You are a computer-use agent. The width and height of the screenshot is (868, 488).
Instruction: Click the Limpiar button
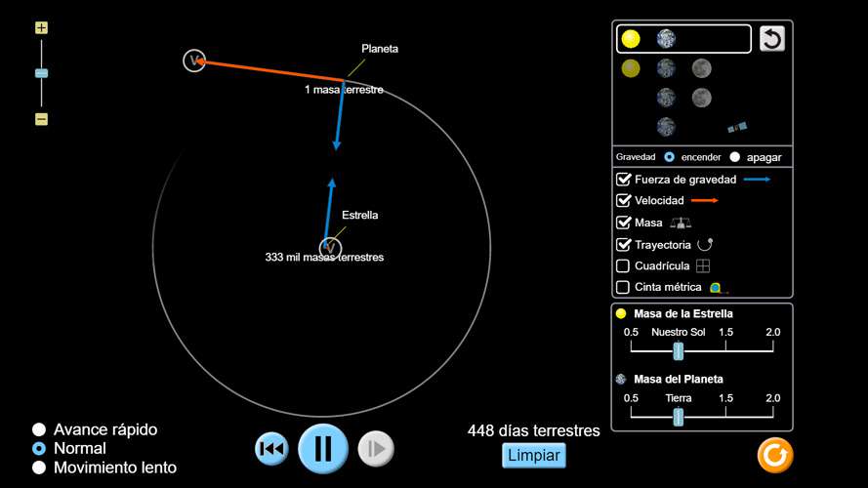pos(534,456)
